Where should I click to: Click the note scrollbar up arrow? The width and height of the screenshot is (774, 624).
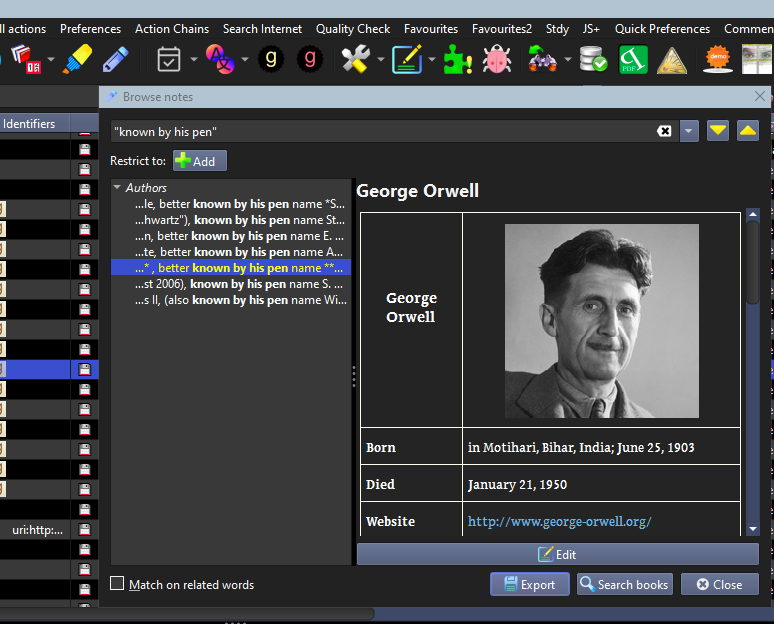[753, 214]
